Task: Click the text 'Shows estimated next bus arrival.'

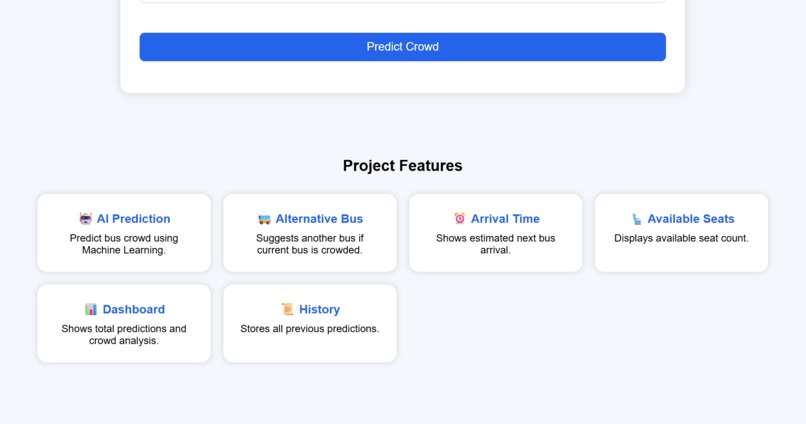Action: 496,244
